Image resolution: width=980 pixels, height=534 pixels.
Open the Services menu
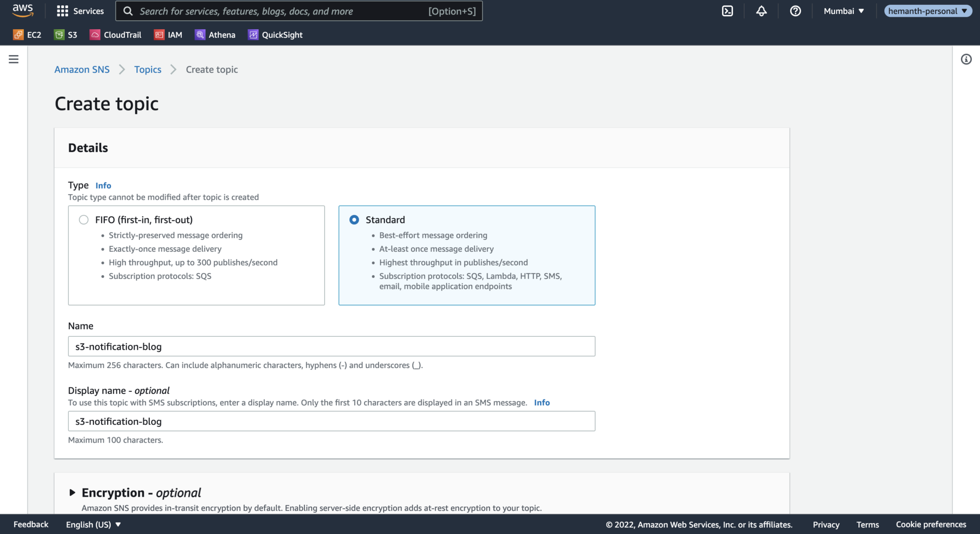coord(80,11)
